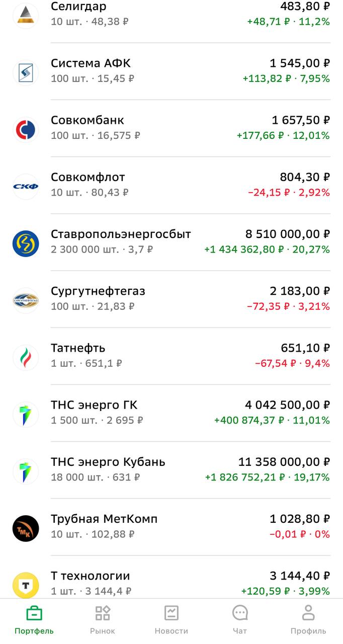Tap the Селигдар company logo icon
Viewport: 343px width, 644px height.
tap(25, 15)
